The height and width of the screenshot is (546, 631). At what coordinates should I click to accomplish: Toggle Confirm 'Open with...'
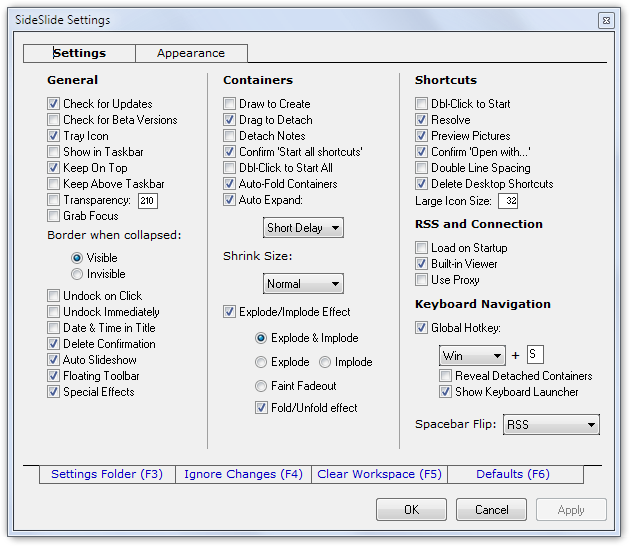[x=421, y=152]
